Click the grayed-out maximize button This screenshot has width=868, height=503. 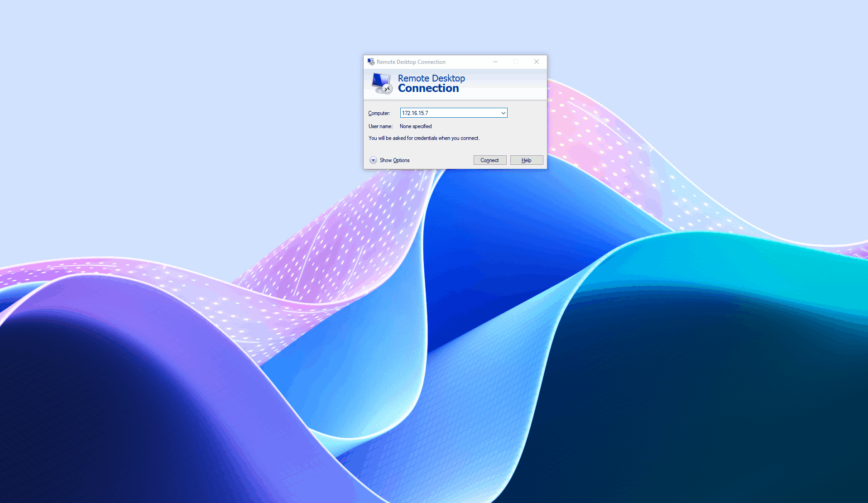pyautogui.click(x=516, y=62)
